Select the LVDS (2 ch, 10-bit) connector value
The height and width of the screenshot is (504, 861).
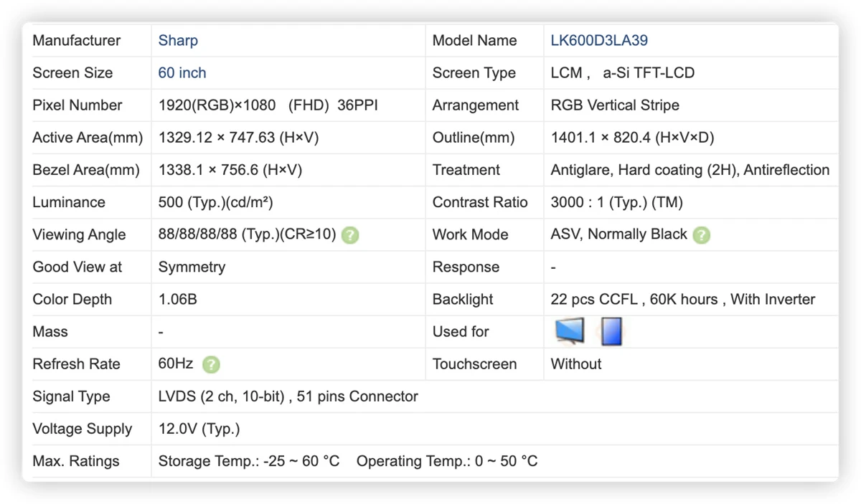(288, 396)
